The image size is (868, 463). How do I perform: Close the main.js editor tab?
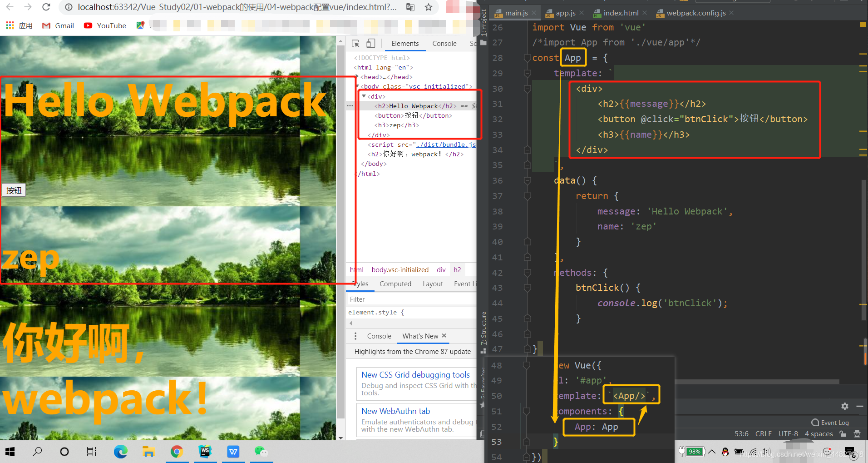point(534,13)
